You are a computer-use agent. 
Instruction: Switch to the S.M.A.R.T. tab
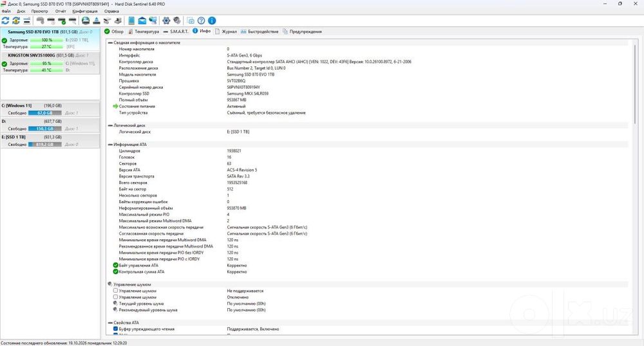pos(175,32)
